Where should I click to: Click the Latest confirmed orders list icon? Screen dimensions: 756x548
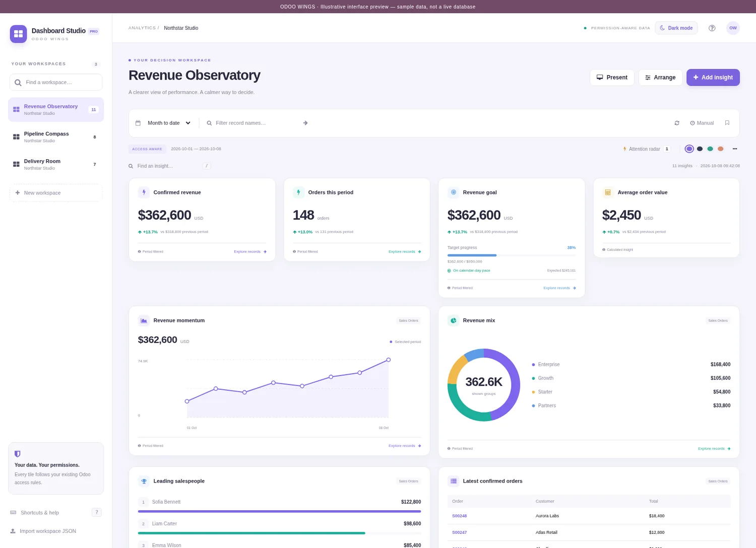453,481
